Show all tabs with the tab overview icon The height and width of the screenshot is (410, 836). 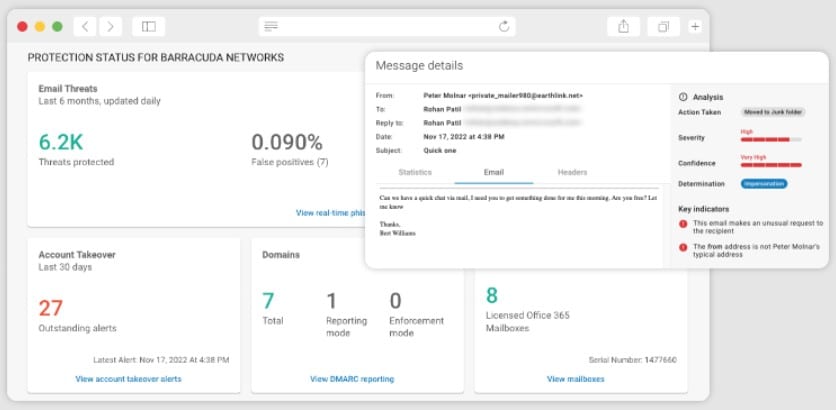(663, 27)
